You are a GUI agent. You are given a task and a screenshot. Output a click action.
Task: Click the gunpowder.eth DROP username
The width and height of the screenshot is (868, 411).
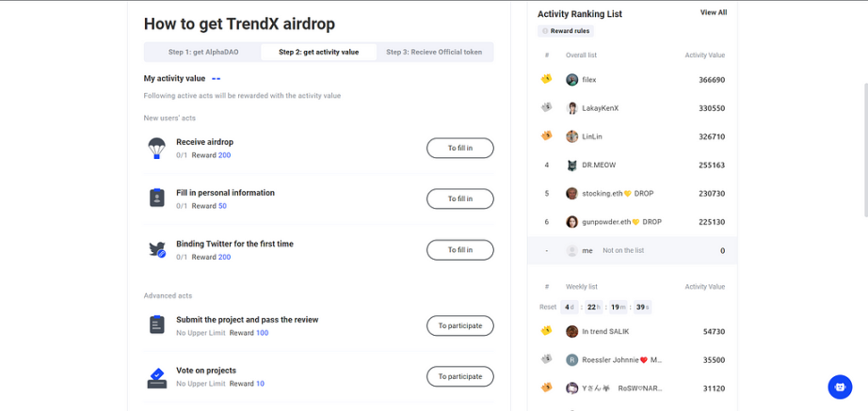point(621,222)
